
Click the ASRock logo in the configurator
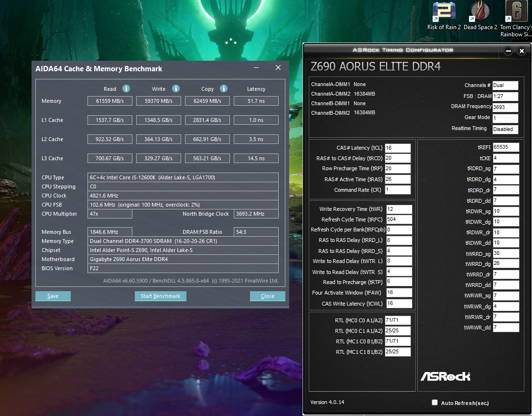[445, 376]
